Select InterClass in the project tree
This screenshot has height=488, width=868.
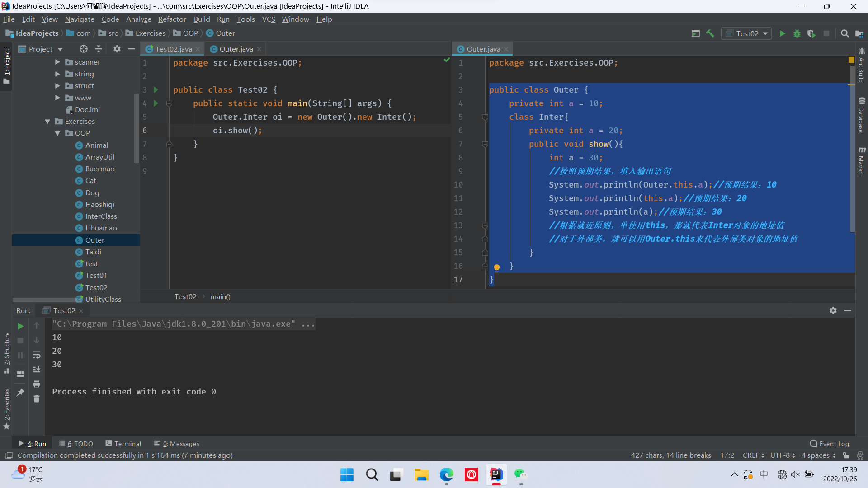(x=101, y=216)
